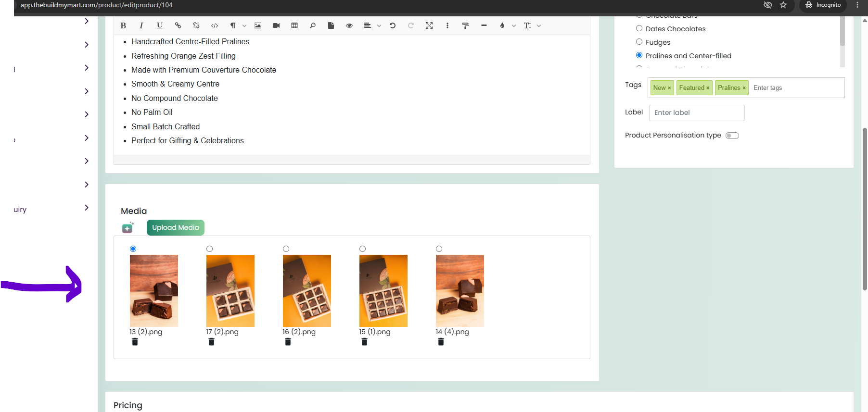868x412 pixels.
Task: Select the Fudges category radio
Action: [x=639, y=42]
